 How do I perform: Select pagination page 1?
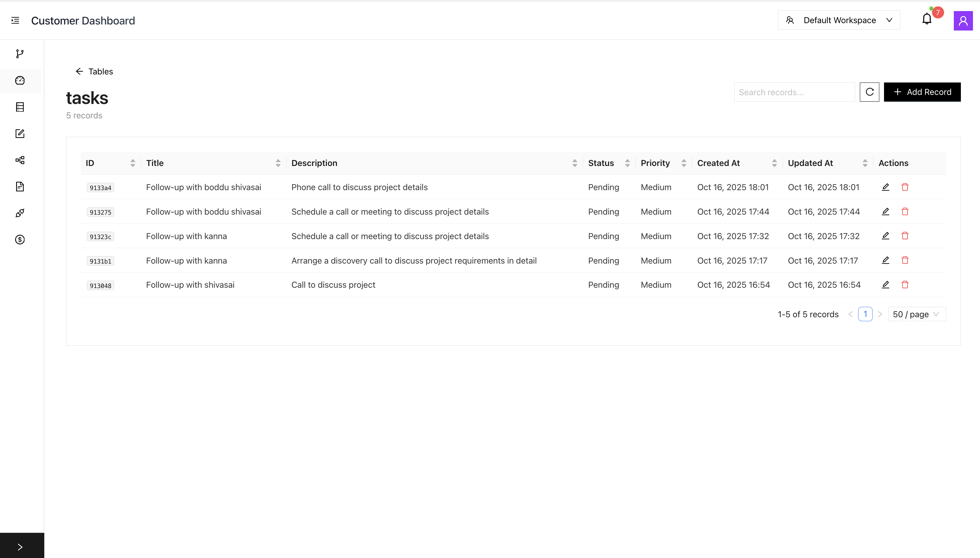[865, 314]
